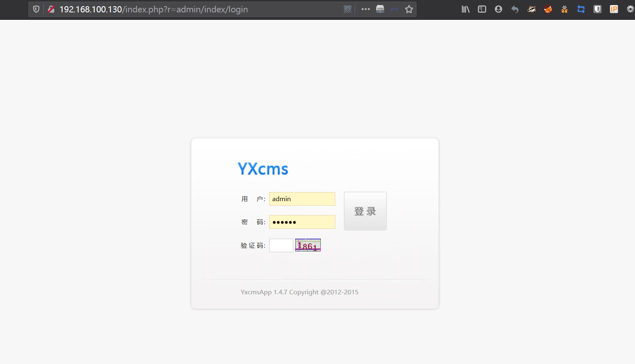The height and width of the screenshot is (364, 635).
Task: Open the user-agent switcher extension
Action: 564,9
